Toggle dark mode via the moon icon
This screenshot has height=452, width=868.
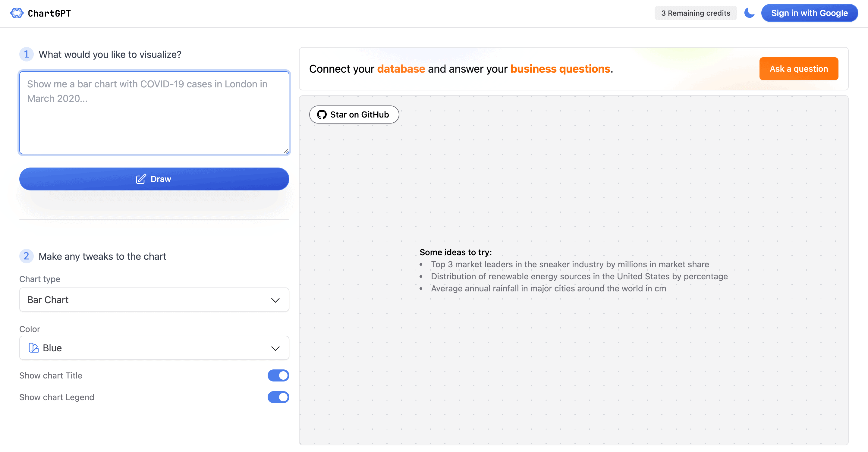coord(749,13)
